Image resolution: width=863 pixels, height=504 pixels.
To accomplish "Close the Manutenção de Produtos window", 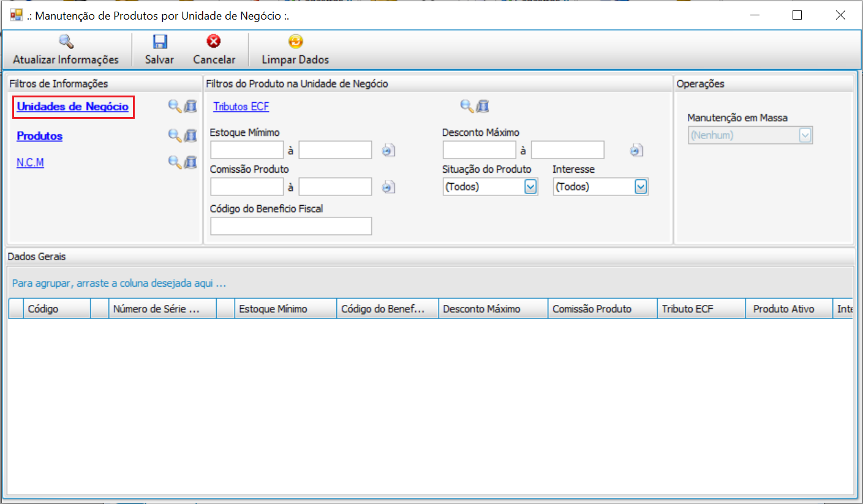I will point(840,15).
